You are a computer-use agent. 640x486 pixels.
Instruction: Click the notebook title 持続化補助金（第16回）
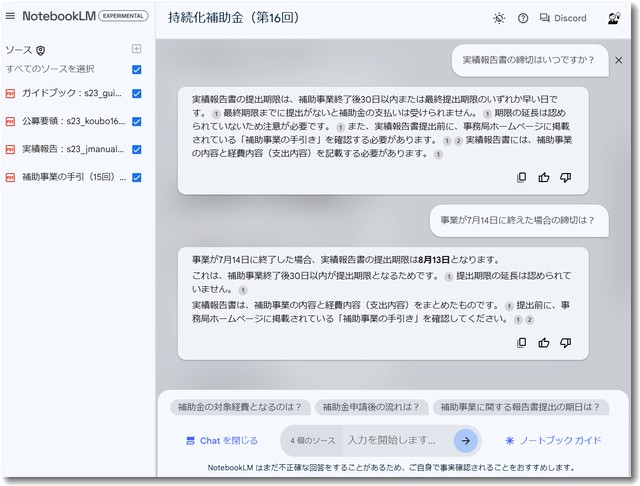click(234, 18)
